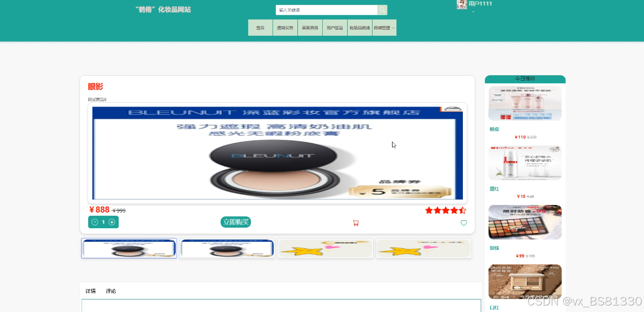Screen dimensions: 644x312
Task: Click the eyeshadow palette recommendation image
Action: [525, 222]
